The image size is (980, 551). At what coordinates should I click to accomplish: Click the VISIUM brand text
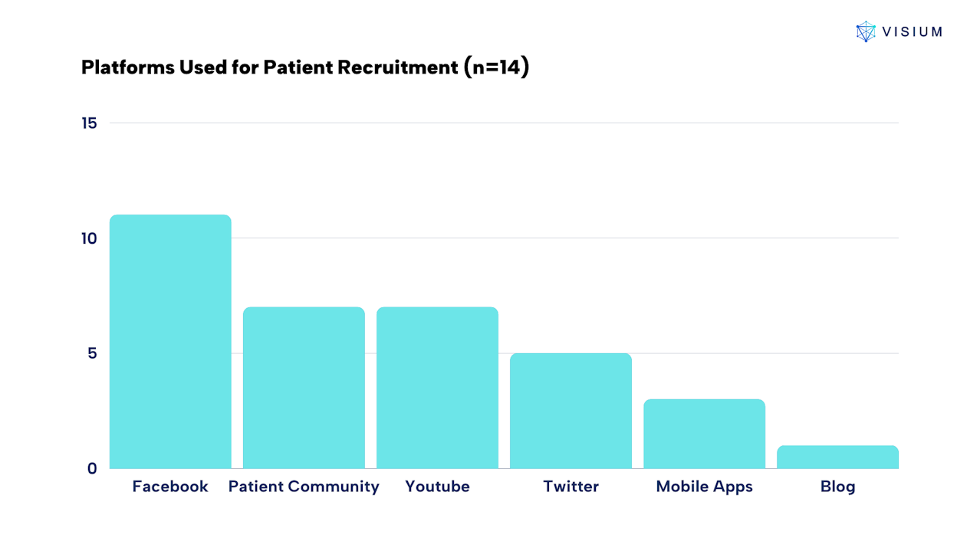pos(912,31)
